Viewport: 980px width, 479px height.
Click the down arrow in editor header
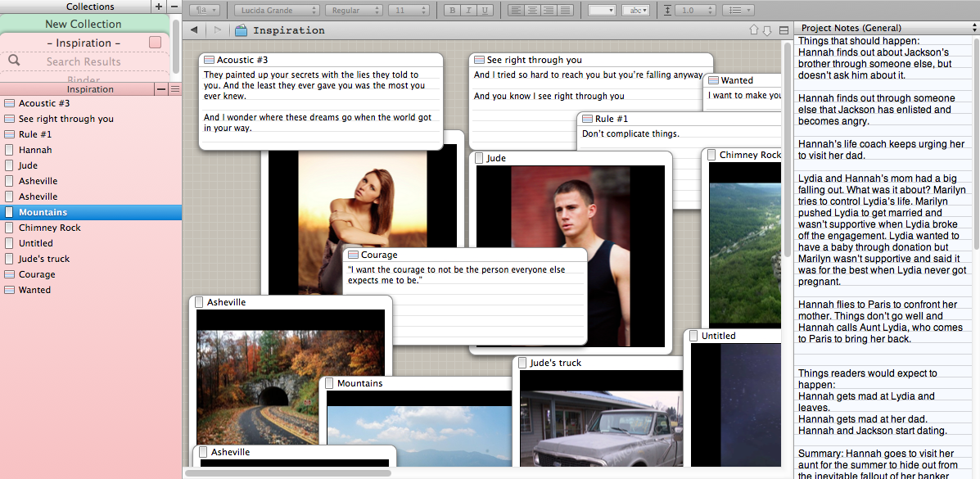(x=767, y=30)
